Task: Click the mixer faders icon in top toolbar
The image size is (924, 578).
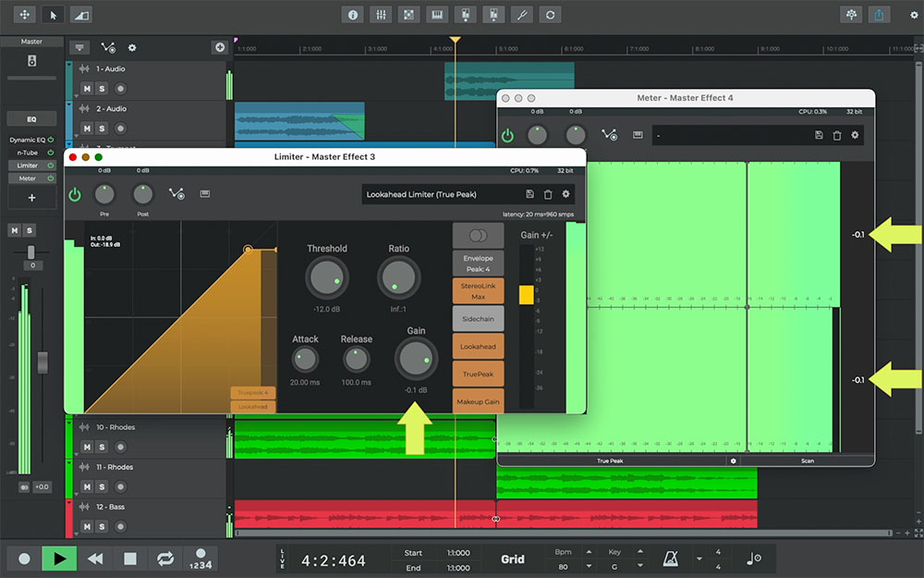Action: pos(380,15)
